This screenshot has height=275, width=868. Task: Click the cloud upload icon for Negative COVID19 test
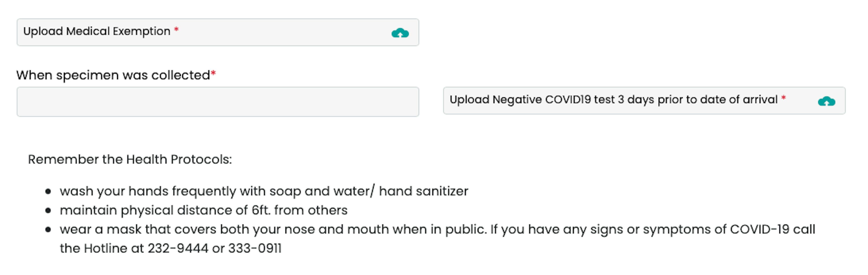click(826, 101)
